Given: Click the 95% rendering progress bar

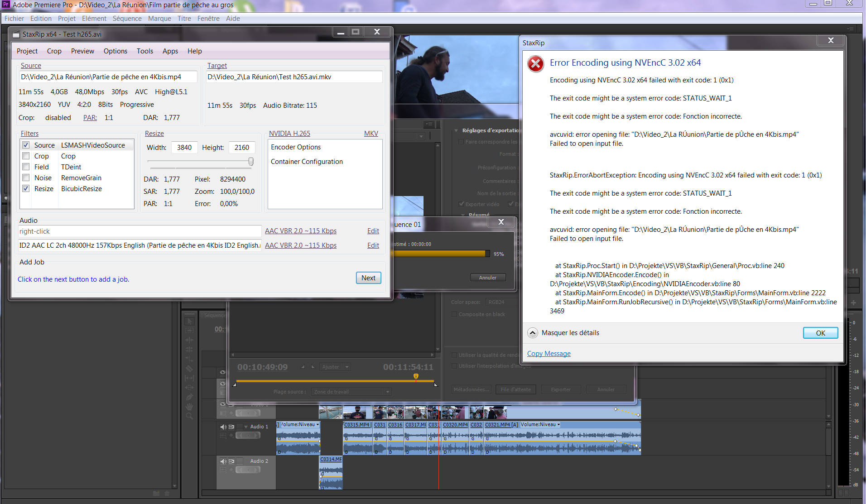Looking at the screenshot, I should (x=442, y=254).
